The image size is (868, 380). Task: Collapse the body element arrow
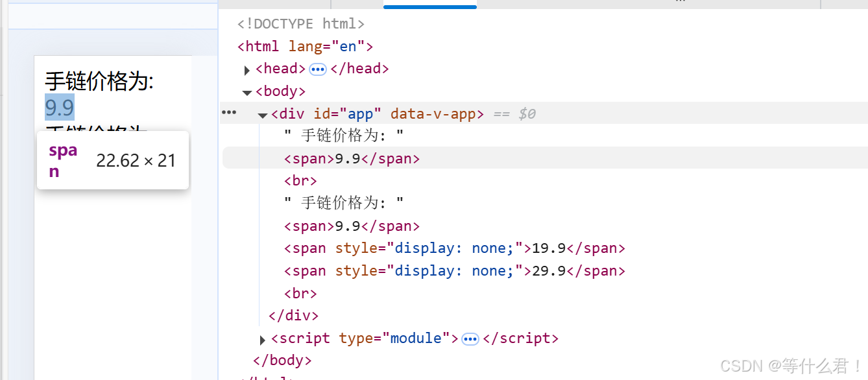(x=247, y=92)
